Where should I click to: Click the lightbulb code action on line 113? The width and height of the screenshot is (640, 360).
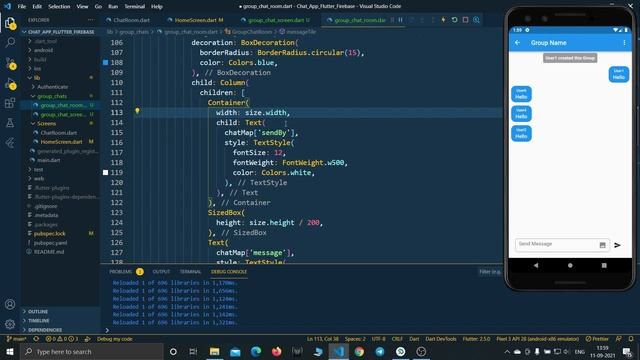[137, 111]
